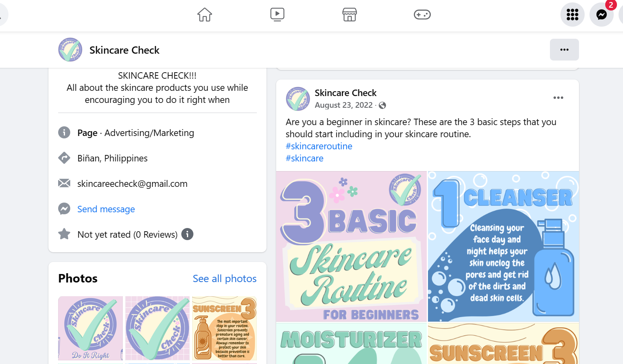Image resolution: width=623 pixels, height=364 pixels.
Task: Open the Sunscreen photo thumbnail in Photos
Action: (x=224, y=328)
